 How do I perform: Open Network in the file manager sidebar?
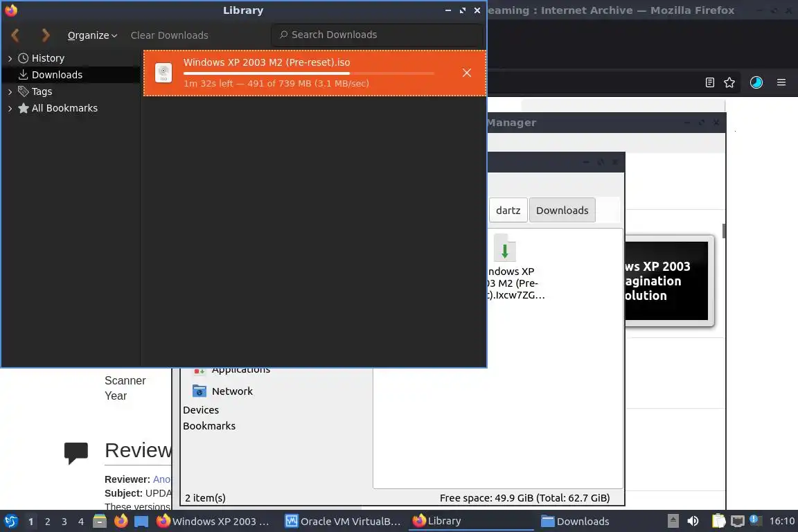point(232,391)
